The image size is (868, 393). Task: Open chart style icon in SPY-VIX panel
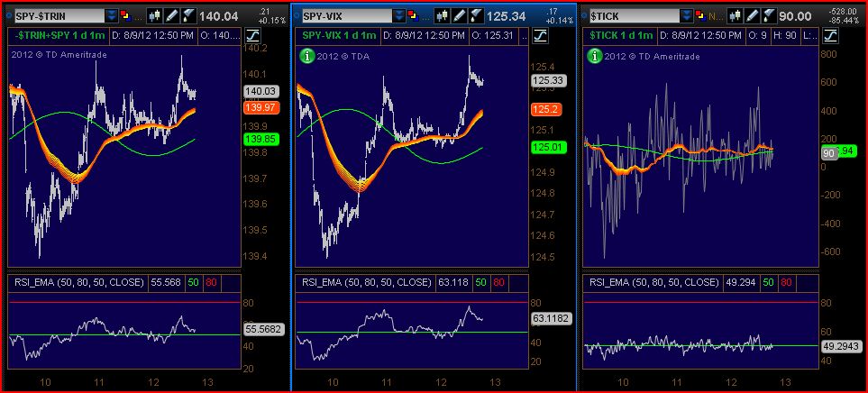(441, 16)
